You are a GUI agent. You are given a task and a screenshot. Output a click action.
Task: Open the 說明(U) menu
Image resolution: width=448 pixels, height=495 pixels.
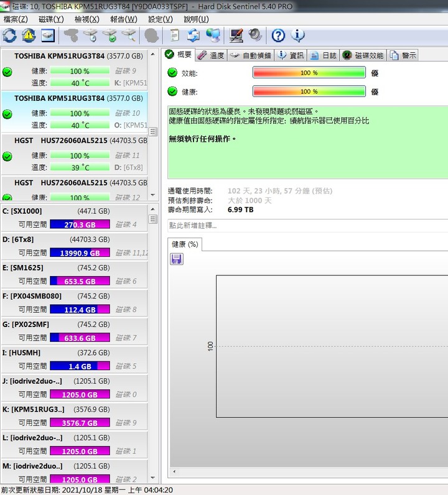(x=196, y=19)
